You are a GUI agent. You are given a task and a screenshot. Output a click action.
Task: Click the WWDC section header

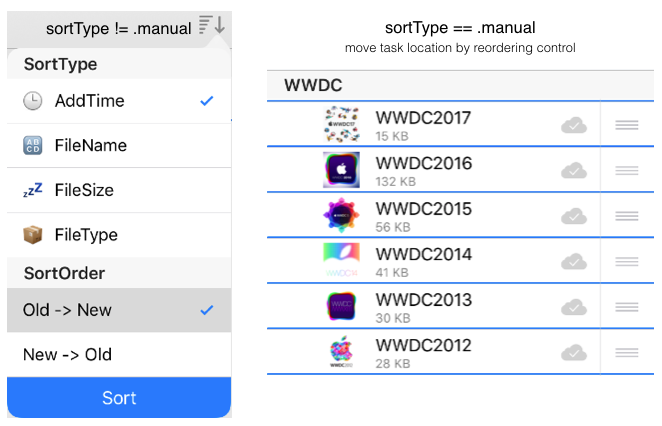tap(460, 86)
